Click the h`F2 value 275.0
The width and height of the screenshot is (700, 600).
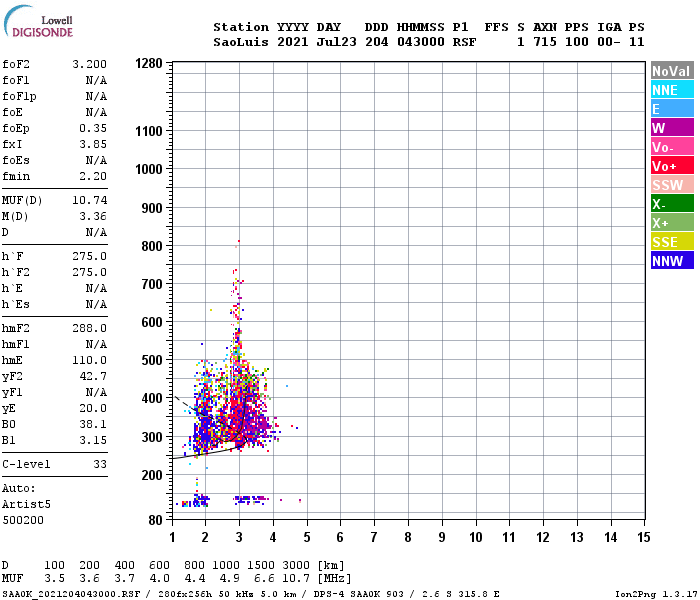(90, 272)
